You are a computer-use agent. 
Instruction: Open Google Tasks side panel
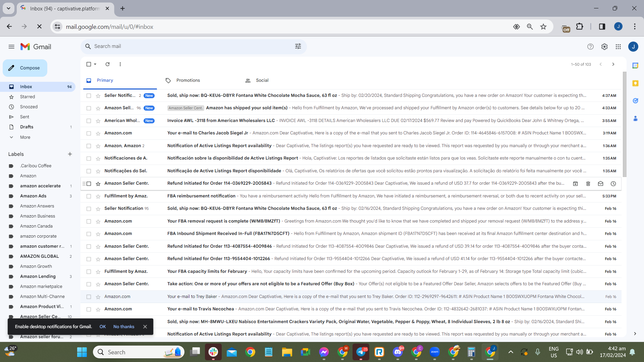click(x=635, y=101)
